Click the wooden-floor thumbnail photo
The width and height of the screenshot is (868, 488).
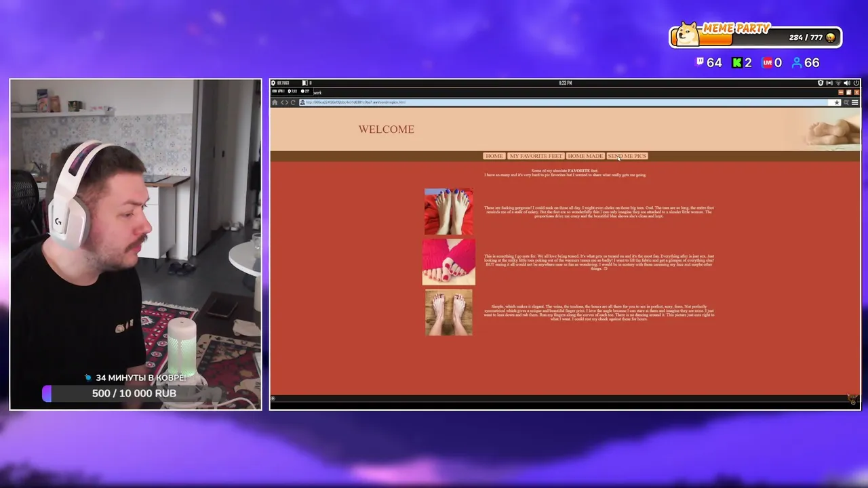coord(448,312)
